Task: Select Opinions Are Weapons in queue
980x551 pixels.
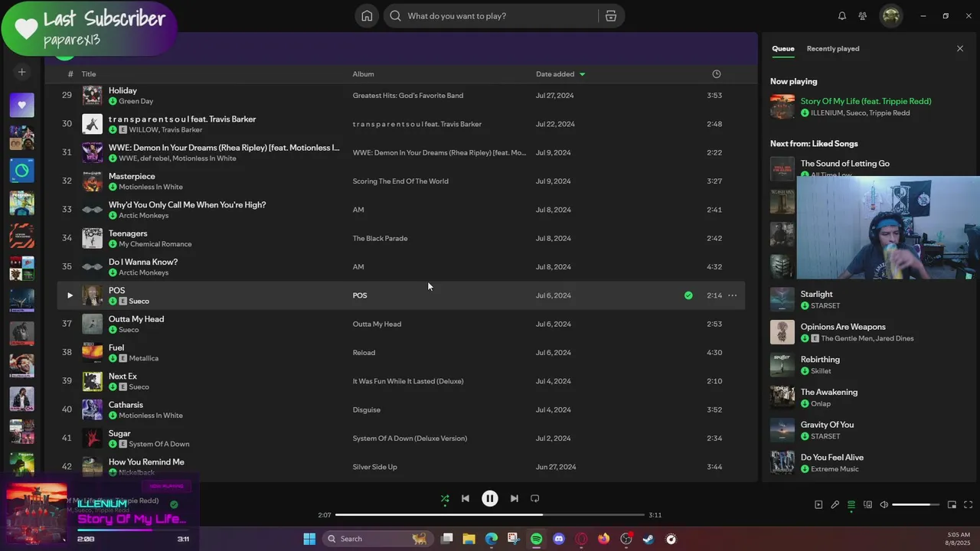Action: [x=843, y=327]
